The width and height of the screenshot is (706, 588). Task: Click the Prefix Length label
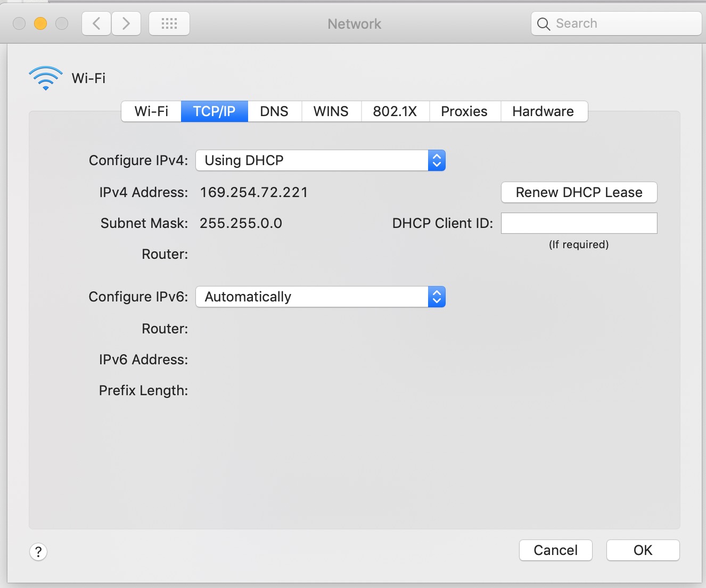pos(144,390)
